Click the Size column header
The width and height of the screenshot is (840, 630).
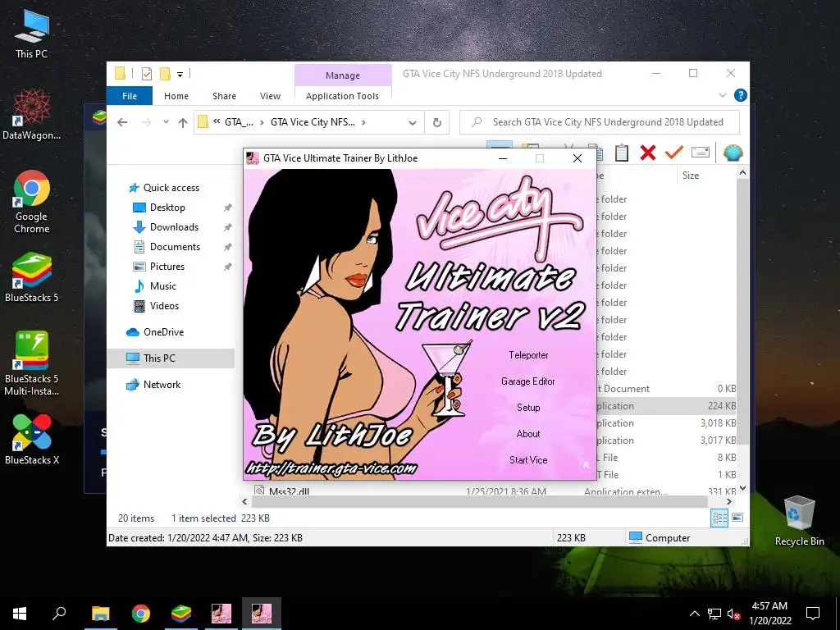click(691, 176)
